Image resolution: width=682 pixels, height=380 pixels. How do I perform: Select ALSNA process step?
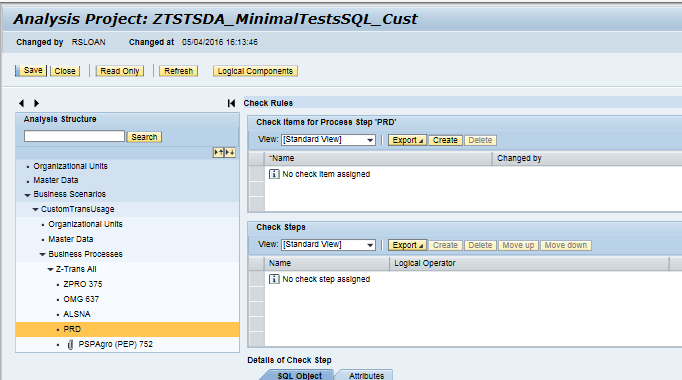pyautogui.click(x=77, y=314)
